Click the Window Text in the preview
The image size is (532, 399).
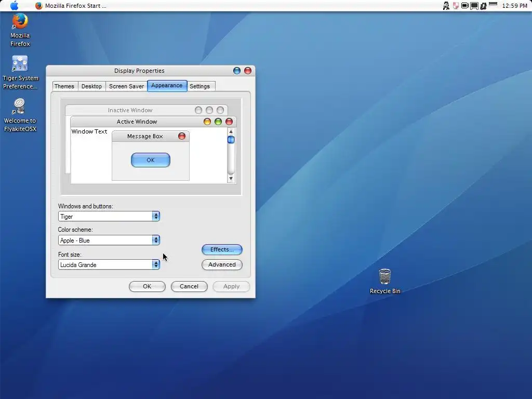click(89, 131)
